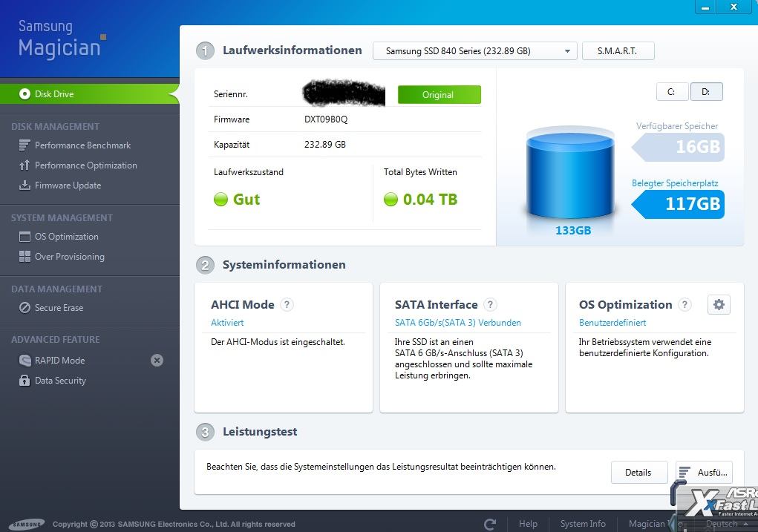
Task: Open Performance Benchmark
Action: click(75, 145)
